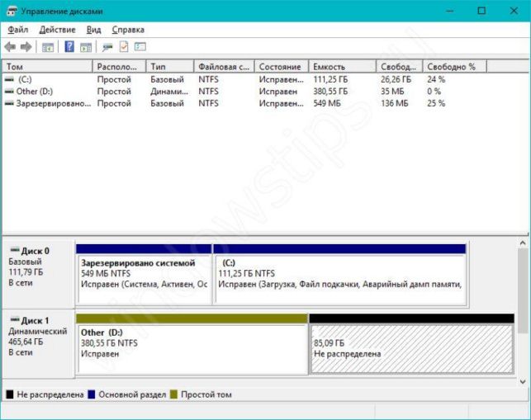Click the drive icon for Other (D:) row

(x=10, y=91)
